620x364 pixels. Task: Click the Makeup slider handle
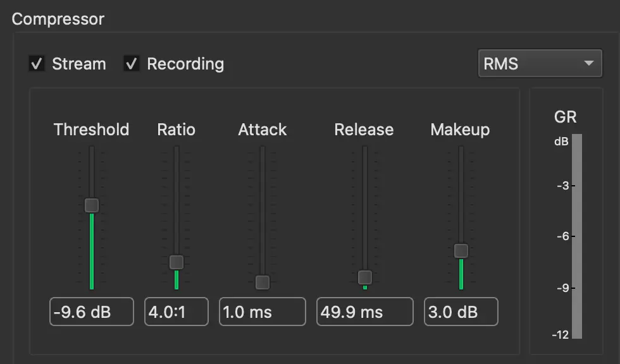click(x=461, y=251)
